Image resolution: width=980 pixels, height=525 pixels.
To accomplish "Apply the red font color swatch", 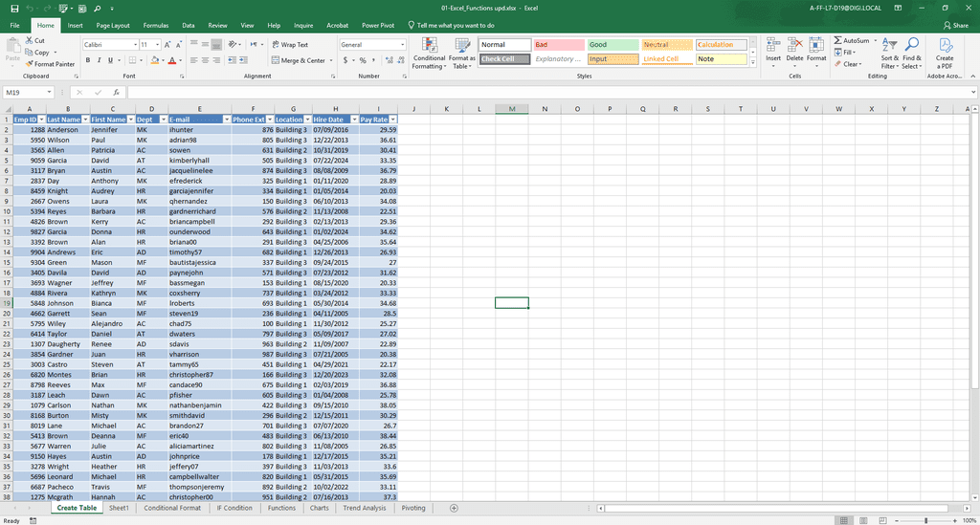I will coord(172,60).
